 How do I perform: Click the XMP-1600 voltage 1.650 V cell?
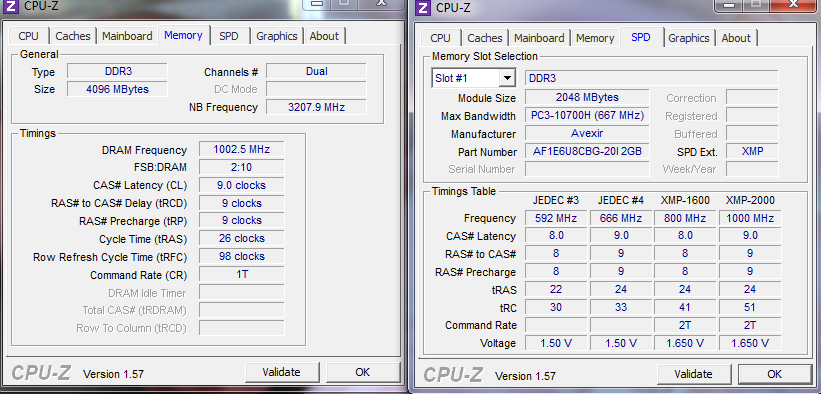[685, 343]
